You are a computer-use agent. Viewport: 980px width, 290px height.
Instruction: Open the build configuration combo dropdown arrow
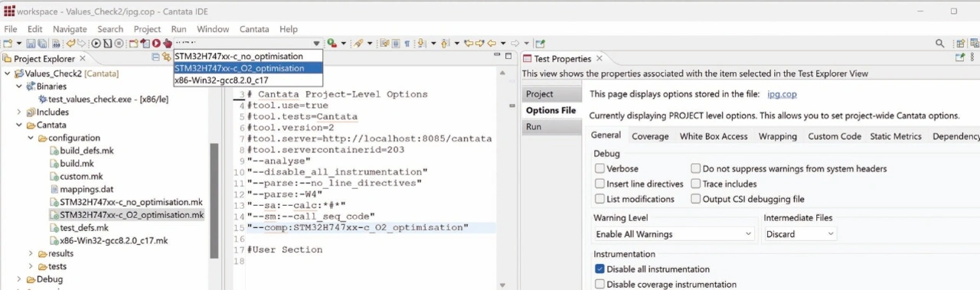click(316, 44)
